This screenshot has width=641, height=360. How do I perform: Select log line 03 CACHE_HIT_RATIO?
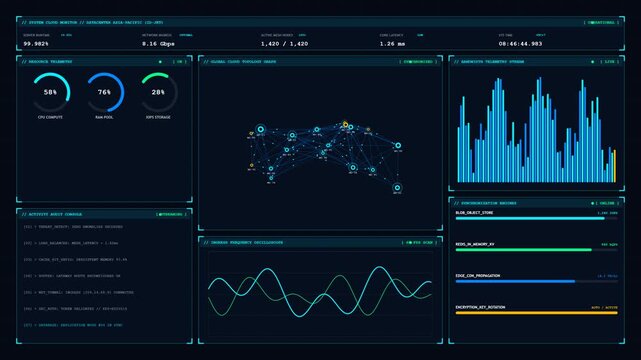pos(75,259)
